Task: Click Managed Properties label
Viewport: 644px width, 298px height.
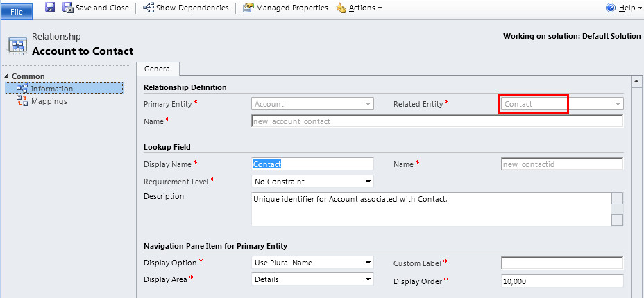Action: [x=292, y=8]
